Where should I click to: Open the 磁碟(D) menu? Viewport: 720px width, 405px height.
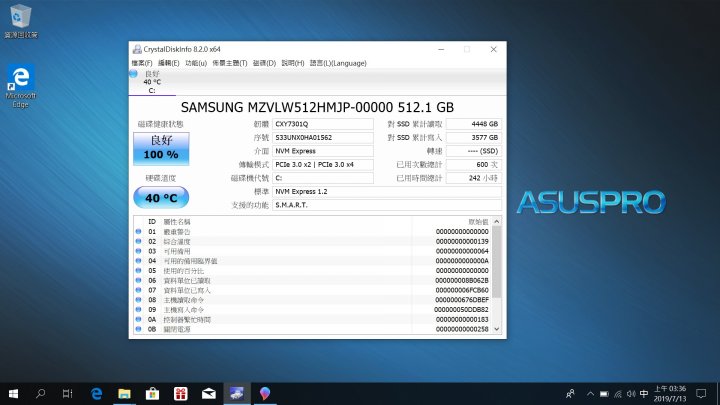(x=264, y=63)
